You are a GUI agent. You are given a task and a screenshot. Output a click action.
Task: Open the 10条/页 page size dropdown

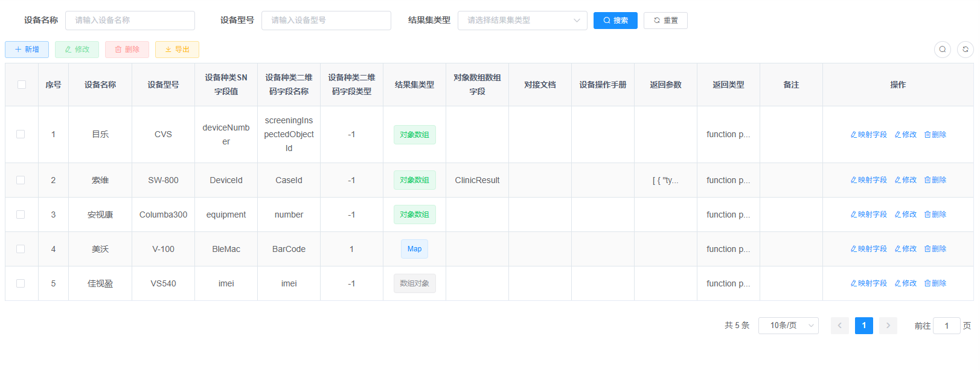pyautogui.click(x=788, y=326)
